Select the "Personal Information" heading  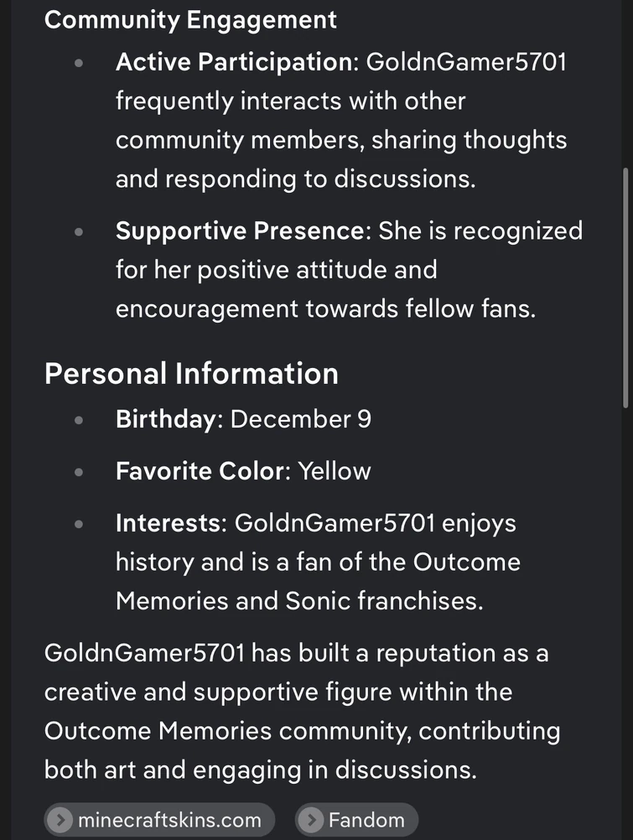point(191,373)
